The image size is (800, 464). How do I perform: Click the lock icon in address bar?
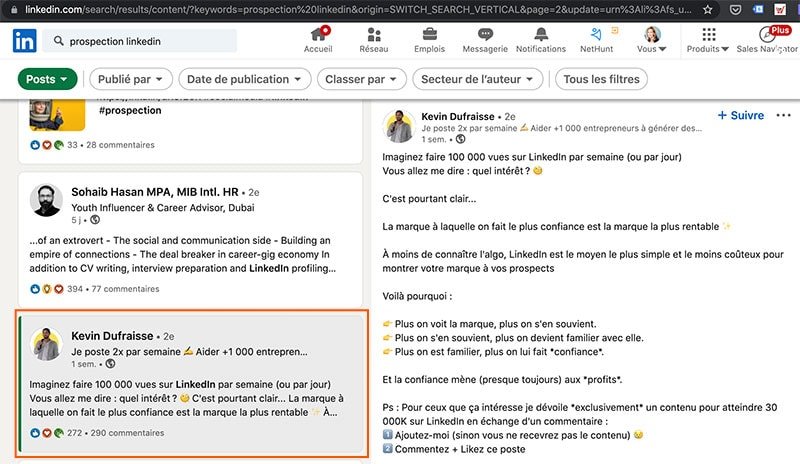[x=14, y=10]
